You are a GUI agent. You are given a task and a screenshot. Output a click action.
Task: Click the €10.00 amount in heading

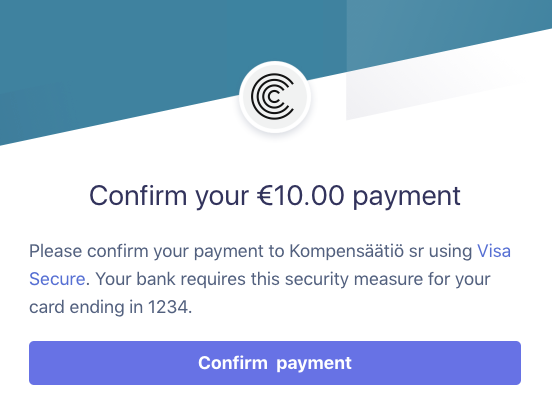click(x=300, y=195)
